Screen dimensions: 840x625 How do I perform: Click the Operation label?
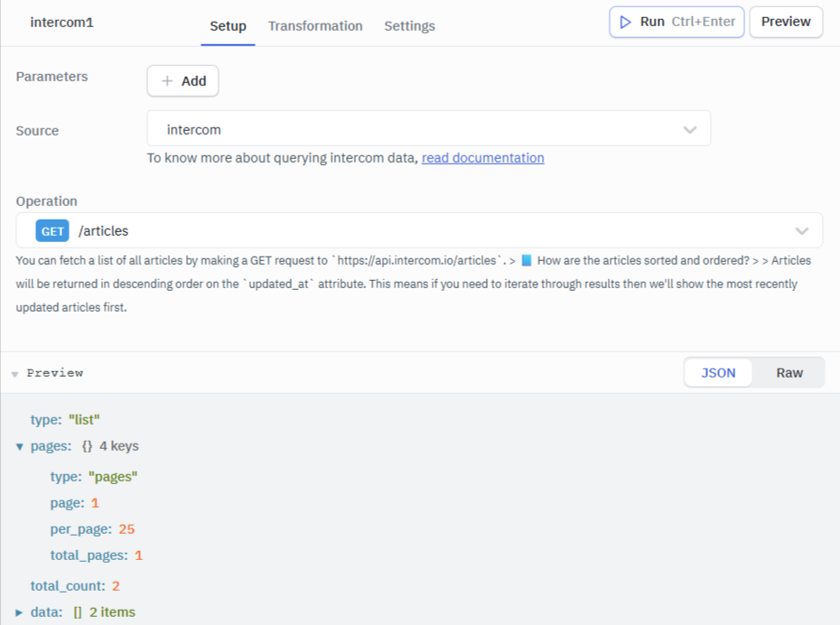(x=47, y=201)
